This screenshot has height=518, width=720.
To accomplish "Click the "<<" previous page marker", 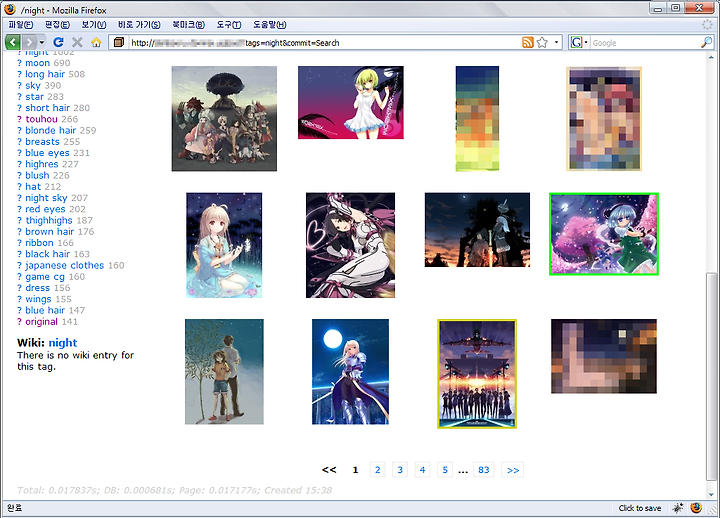I will 329,470.
